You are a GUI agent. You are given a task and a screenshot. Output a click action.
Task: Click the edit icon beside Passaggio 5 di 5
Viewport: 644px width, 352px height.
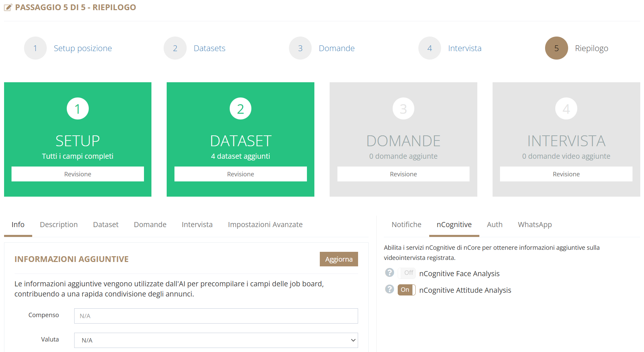(x=8, y=7)
